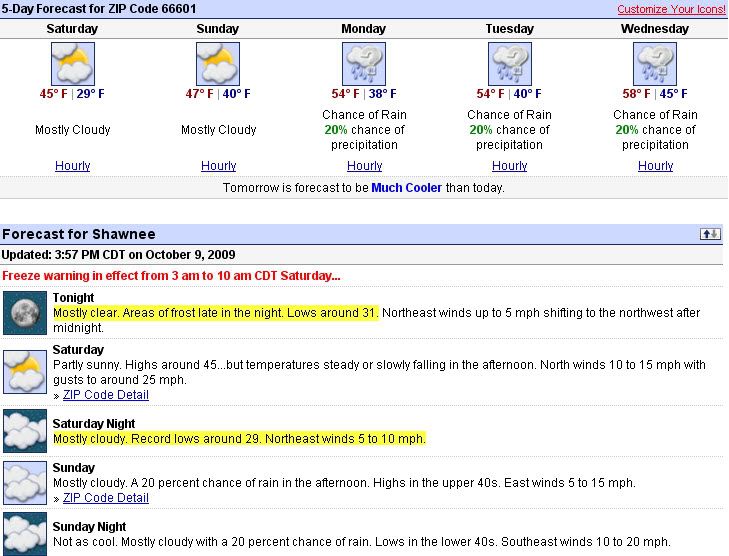Click Tuesday's chance of rain icon

click(x=510, y=64)
